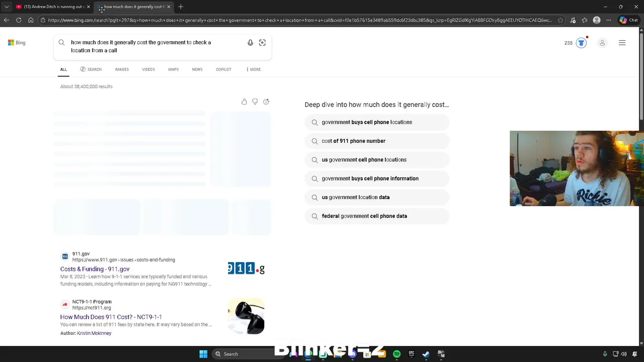Click the Kristin Mckinney author link
The width and height of the screenshot is (644, 362).
[94, 333]
